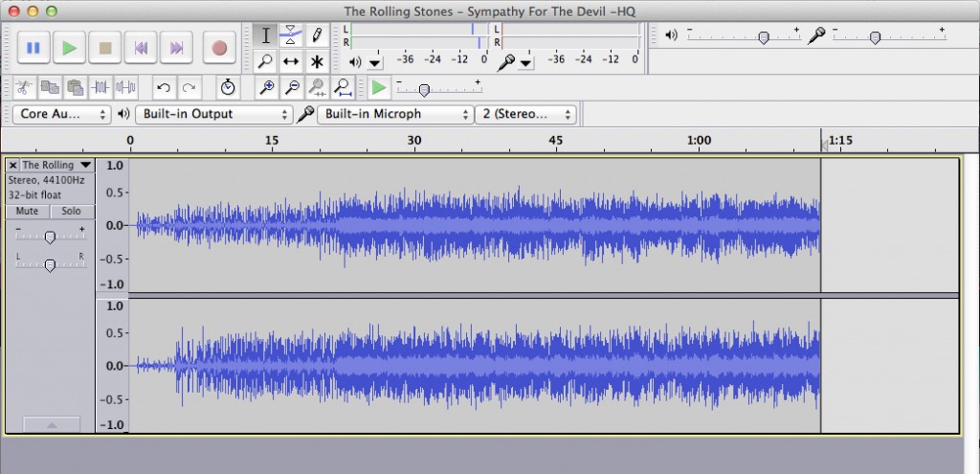The height and width of the screenshot is (474, 980).
Task: Click the playback position marker in timeline
Action: tap(824, 145)
